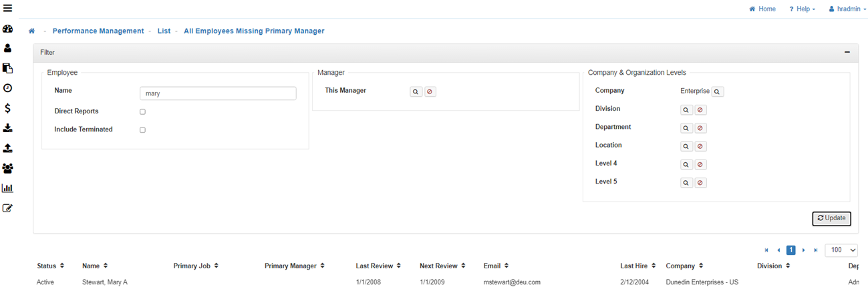Open the clock time sidebar icon

coord(8,88)
